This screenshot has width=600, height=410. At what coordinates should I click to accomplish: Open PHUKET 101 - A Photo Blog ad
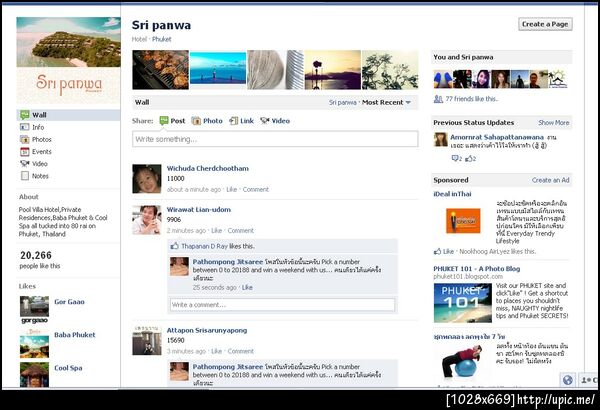click(477, 269)
